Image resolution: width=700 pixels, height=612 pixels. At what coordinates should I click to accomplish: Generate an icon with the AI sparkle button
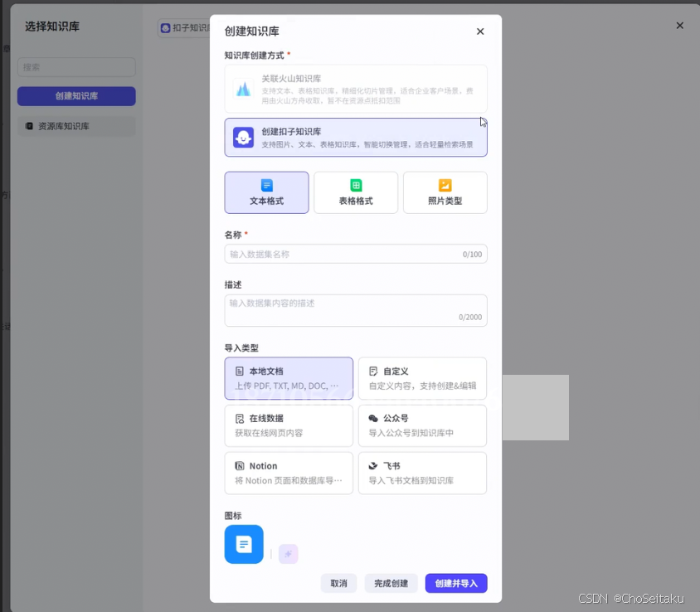(x=288, y=554)
